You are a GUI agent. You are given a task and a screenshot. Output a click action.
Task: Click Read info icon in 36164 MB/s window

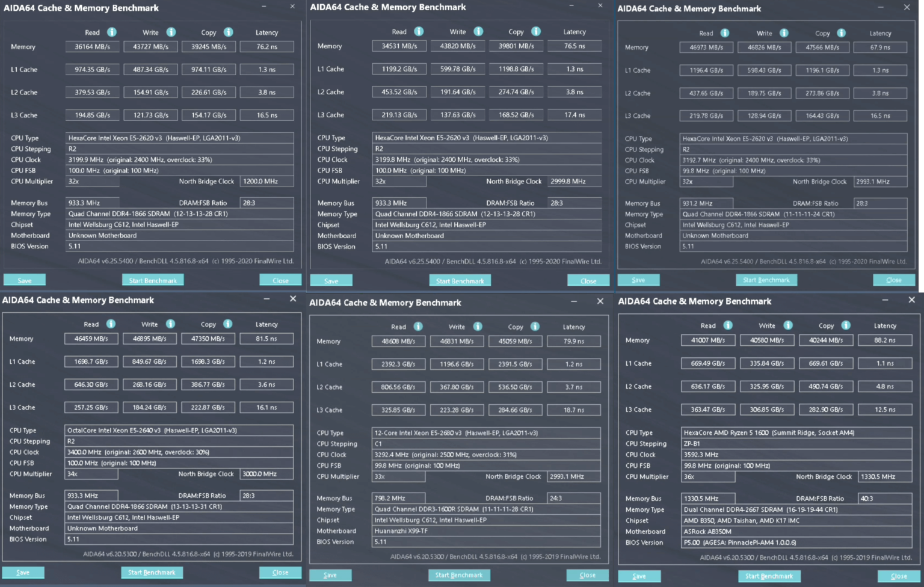(112, 32)
